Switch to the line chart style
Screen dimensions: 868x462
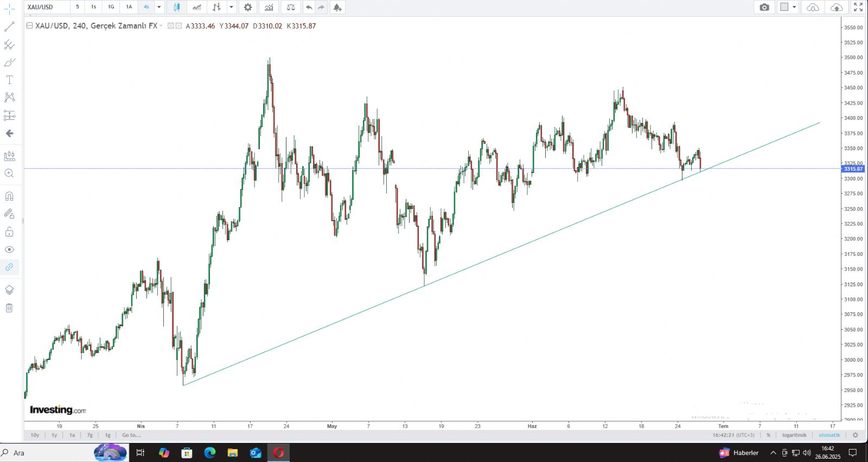click(x=196, y=7)
